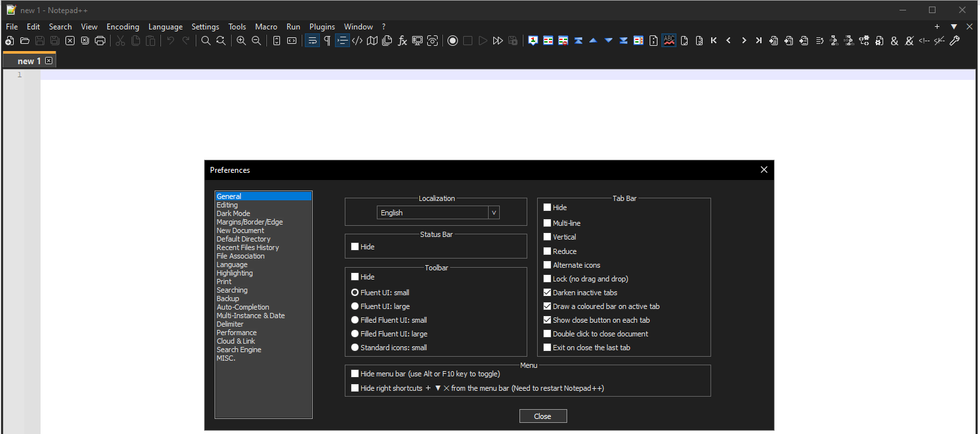Toggle word wrap in the toolbar
The height and width of the screenshot is (434, 980).
click(x=312, y=40)
